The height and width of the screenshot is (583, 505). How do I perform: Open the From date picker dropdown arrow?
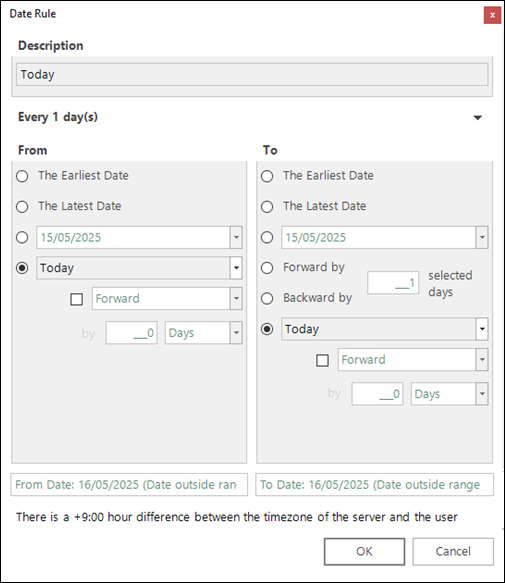coord(236,237)
